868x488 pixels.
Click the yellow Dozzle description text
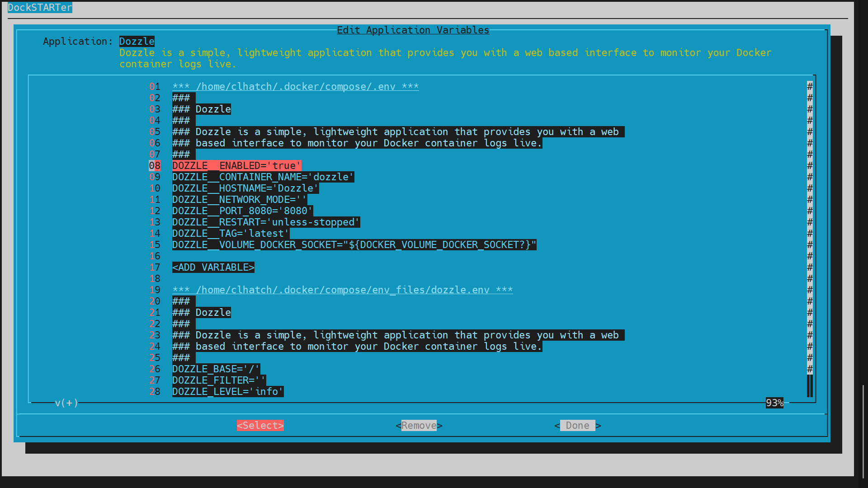coord(445,58)
